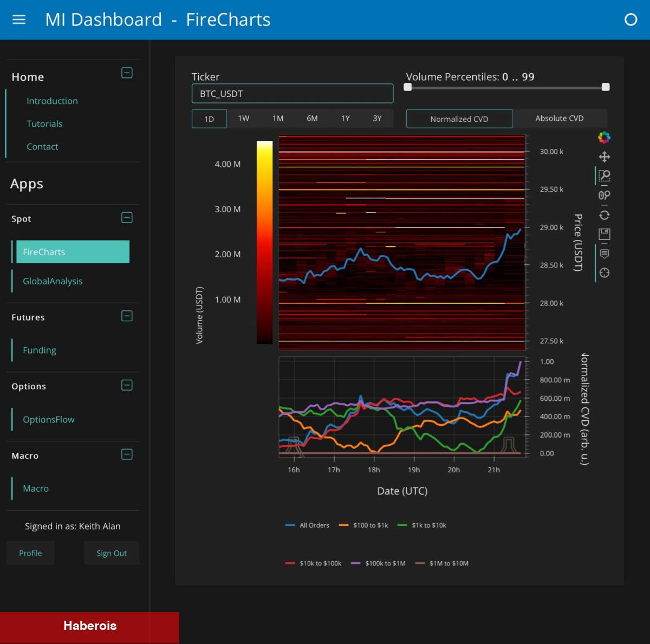Select the Pan tool in chart toolbar
Image resolution: width=650 pixels, height=644 pixels.
click(x=604, y=157)
